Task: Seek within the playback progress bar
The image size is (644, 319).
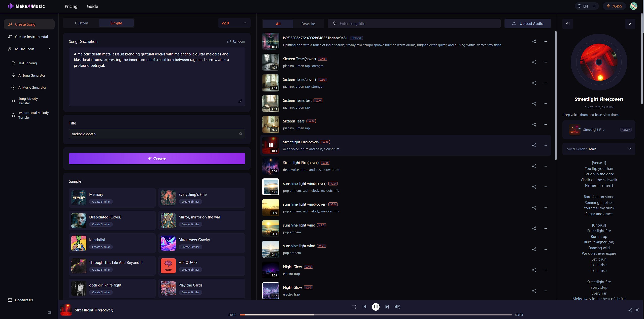Action: [x=375, y=315]
